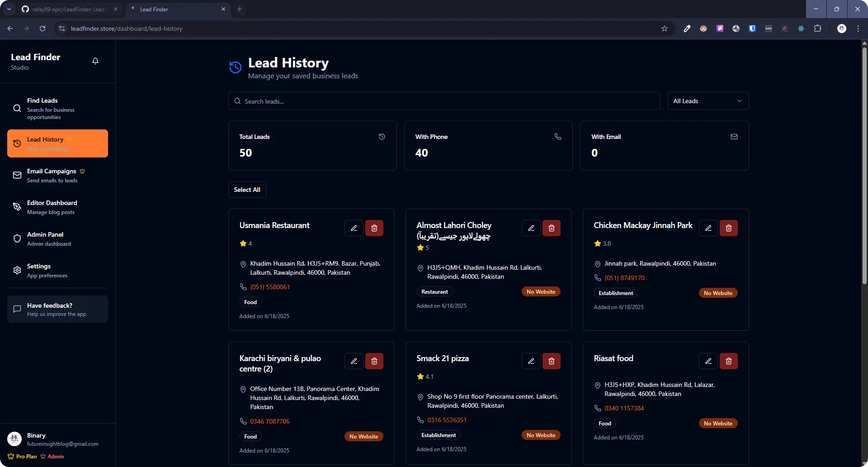Open the Have feedback? card

57,309
